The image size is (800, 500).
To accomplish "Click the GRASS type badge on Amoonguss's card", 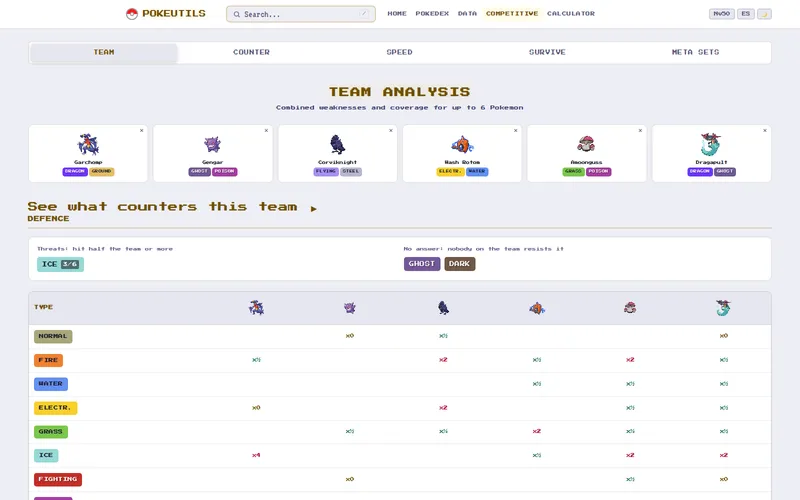I will click(x=573, y=172).
